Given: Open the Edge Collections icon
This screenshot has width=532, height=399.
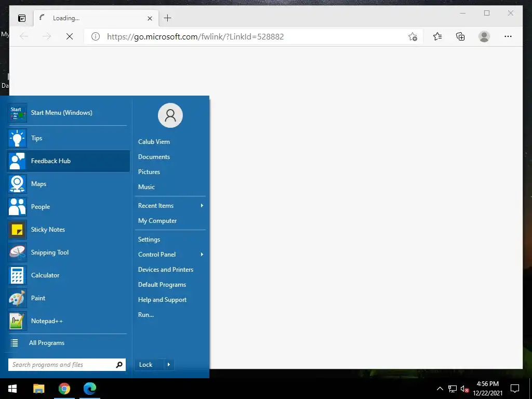Looking at the screenshot, I should click(460, 36).
